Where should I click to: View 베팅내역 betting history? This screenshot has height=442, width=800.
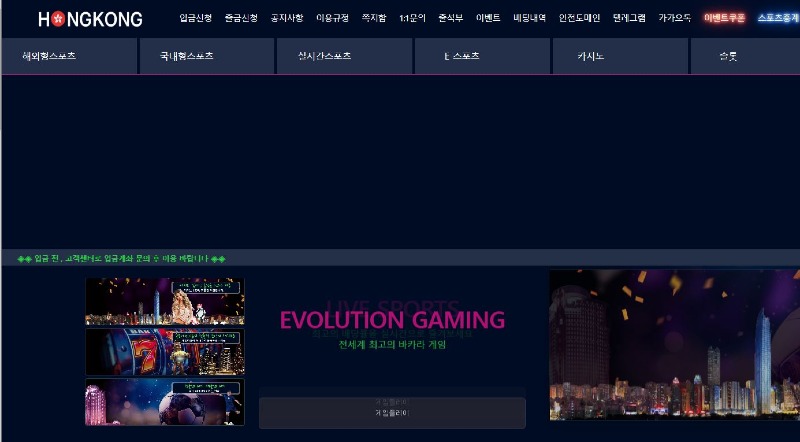[x=530, y=18]
